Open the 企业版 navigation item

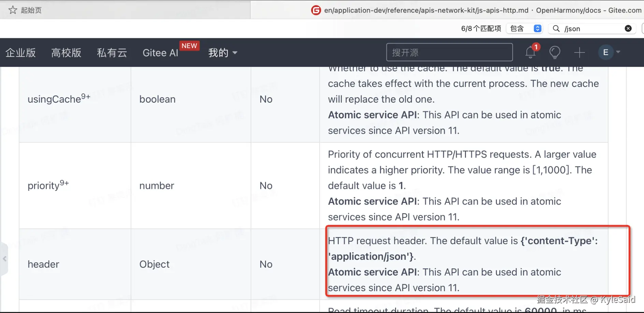[x=20, y=53]
